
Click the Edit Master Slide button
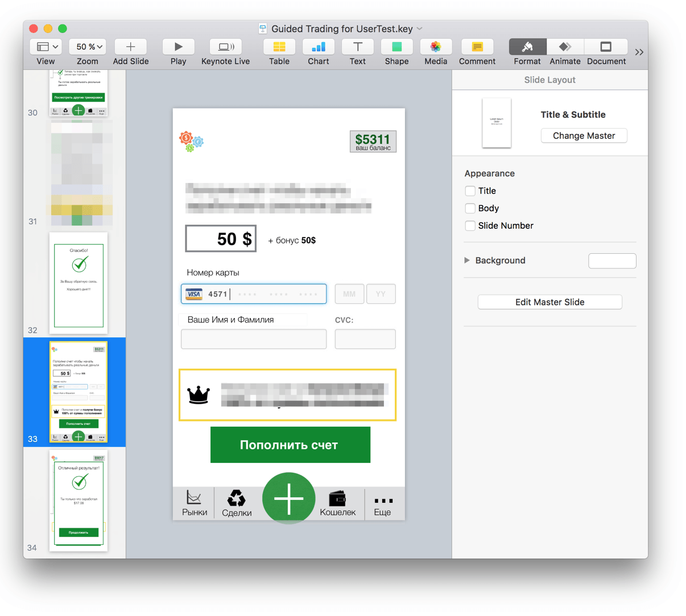(x=549, y=302)
